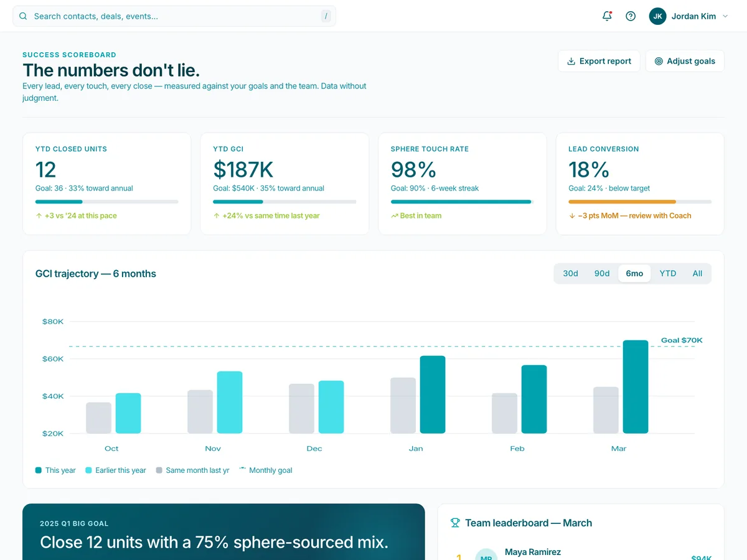Switch chart range to YTD
The height and width of the screenshot is (560, 747).
click(x=668, y=273)
